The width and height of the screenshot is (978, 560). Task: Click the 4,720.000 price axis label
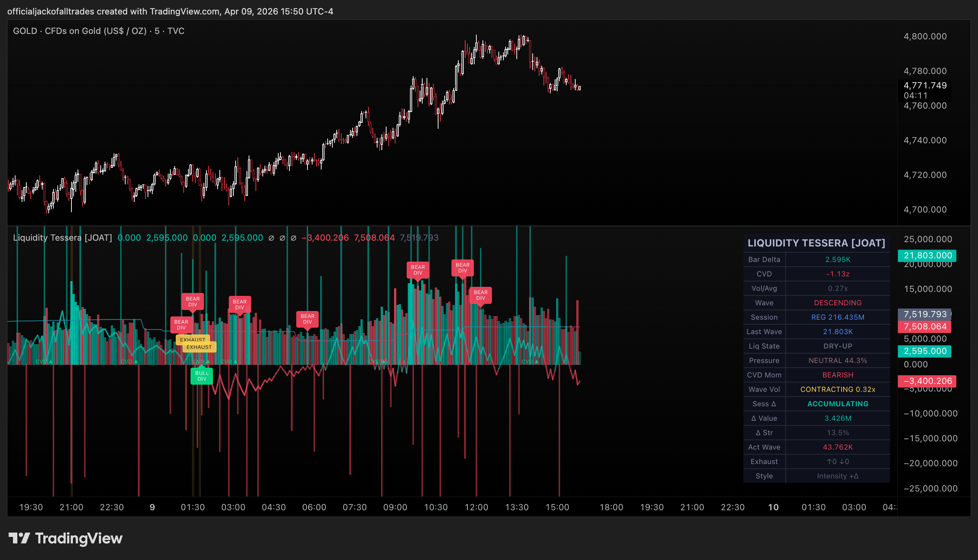click(x=925, y=175)
